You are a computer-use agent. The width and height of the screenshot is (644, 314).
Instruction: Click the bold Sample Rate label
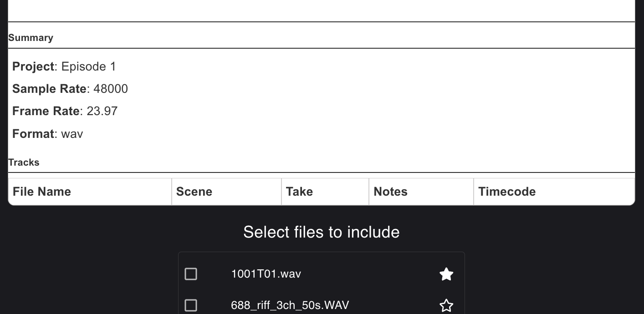(x=49, y=89)
